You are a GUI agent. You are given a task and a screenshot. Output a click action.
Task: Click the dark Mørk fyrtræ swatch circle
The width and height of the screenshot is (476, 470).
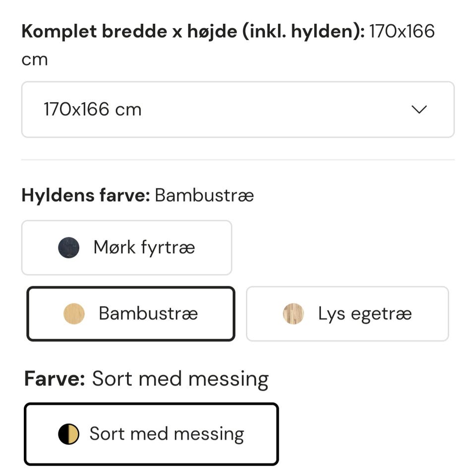[x=68, y=247]
